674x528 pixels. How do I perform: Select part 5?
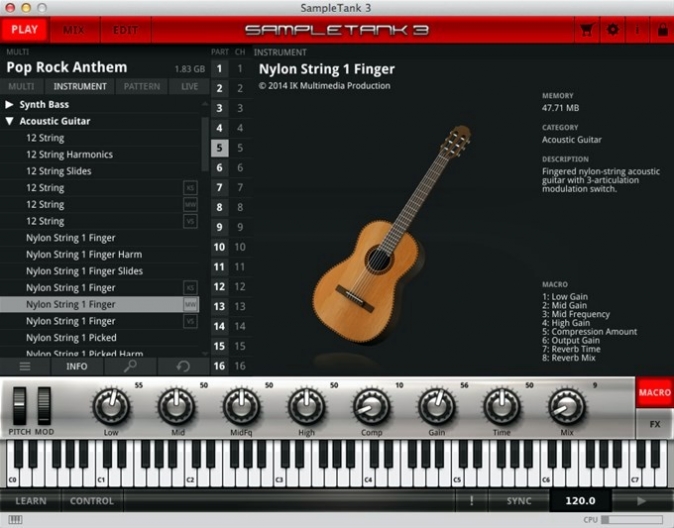219,148
